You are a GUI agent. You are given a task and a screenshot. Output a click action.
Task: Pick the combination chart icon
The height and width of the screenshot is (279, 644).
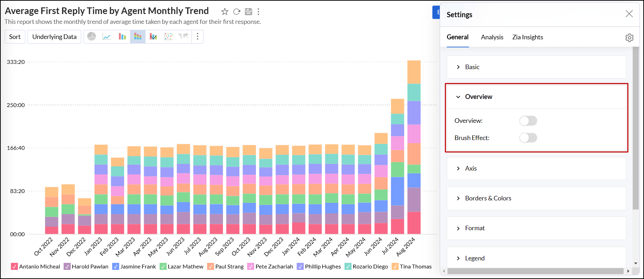click(x=153, y=36)
